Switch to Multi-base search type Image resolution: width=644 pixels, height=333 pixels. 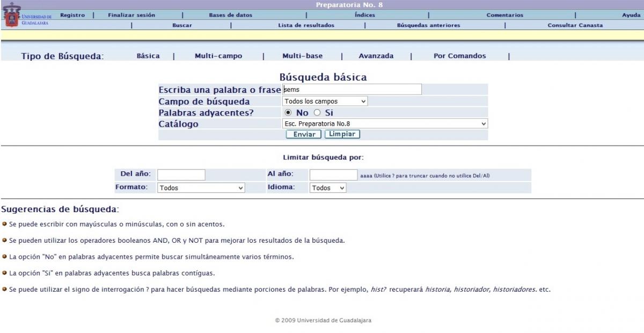pos(303,56)
